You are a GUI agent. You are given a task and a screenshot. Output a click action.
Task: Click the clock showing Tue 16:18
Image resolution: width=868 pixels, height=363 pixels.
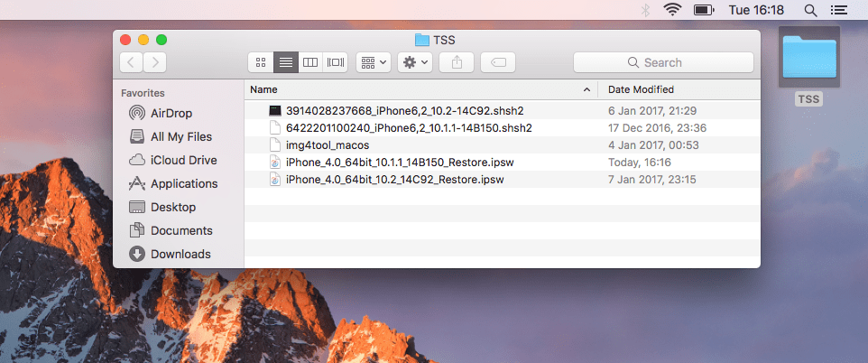(756, 10)
